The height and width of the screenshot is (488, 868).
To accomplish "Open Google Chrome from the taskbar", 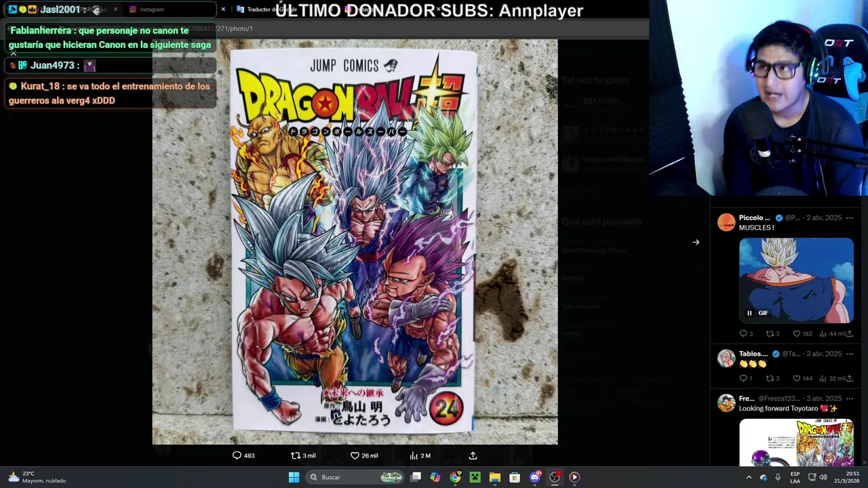I will [455, 477].
